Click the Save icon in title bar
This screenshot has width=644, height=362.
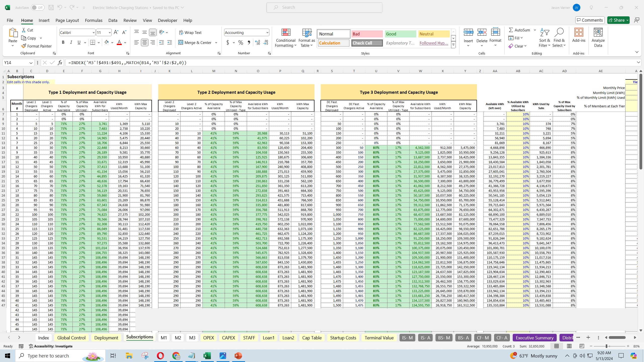coord(51,8)
